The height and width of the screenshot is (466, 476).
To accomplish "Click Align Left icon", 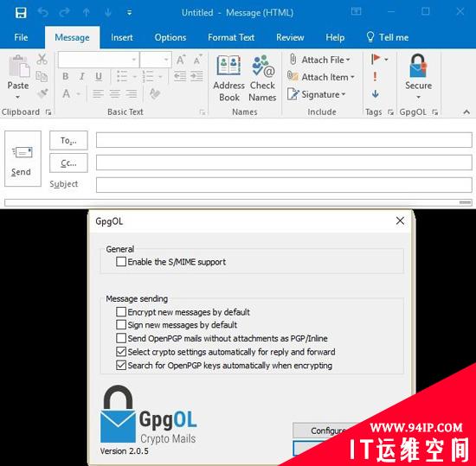I will click(98, 93).
